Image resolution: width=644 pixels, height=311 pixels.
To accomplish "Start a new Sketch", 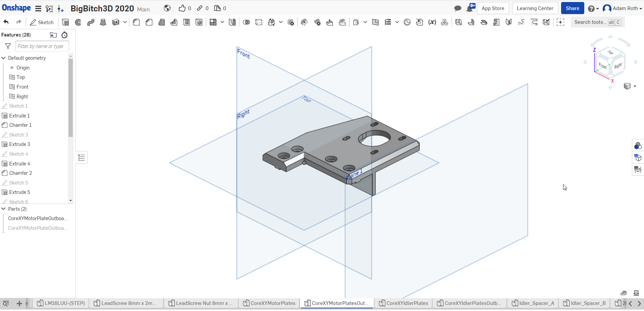I will point(42,22).
